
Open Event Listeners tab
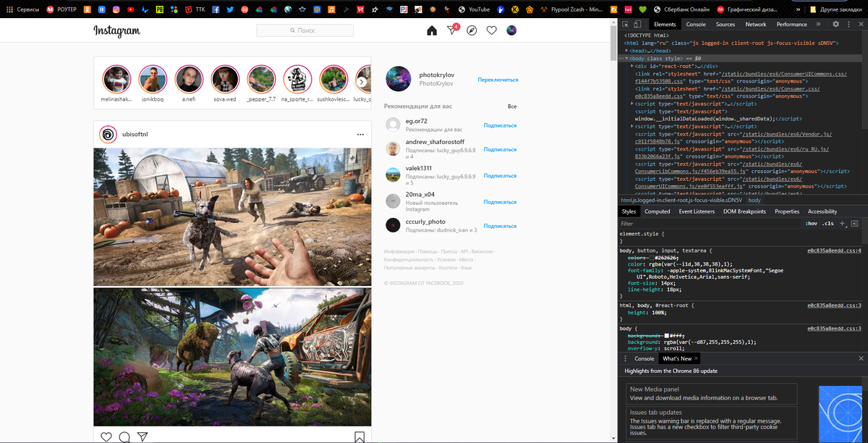click(x=697, y=211)
